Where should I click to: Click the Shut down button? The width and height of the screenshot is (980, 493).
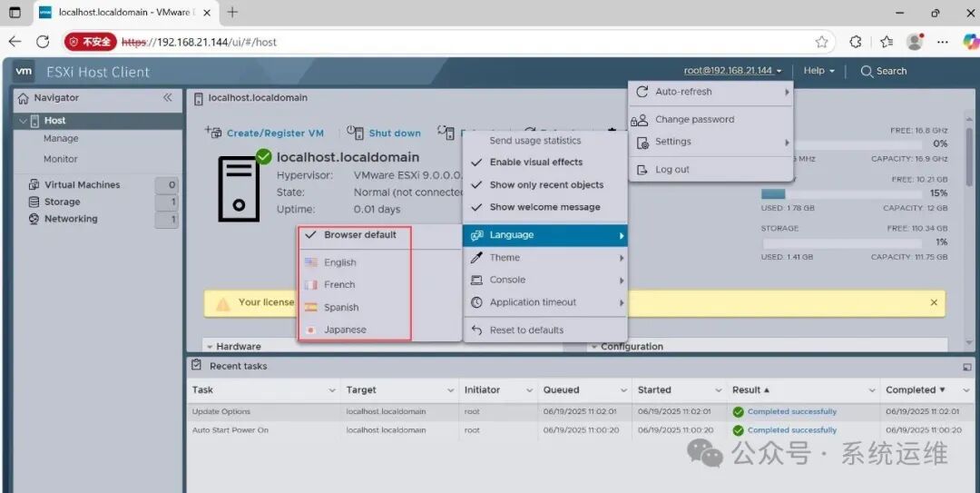tap(384, 133)
